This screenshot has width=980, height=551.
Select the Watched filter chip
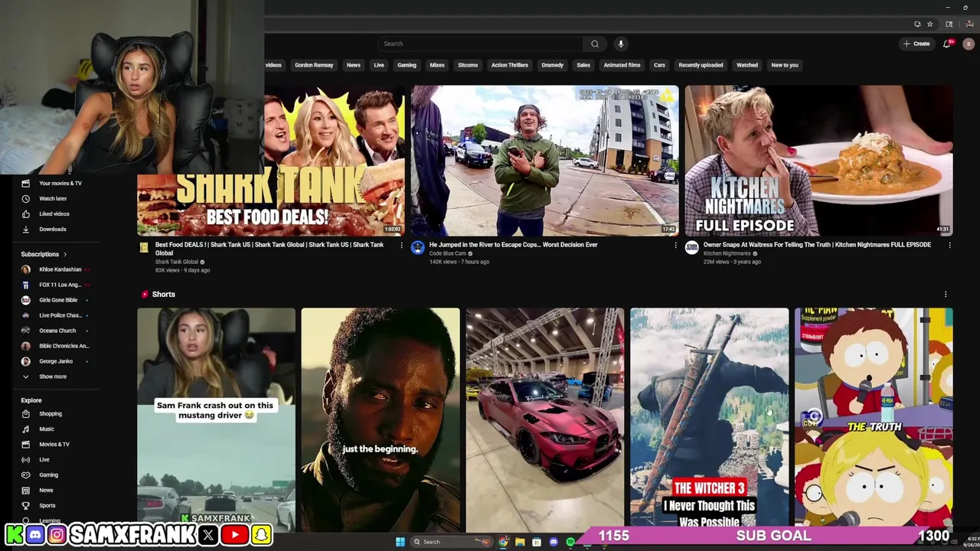(x=747, y=65)
